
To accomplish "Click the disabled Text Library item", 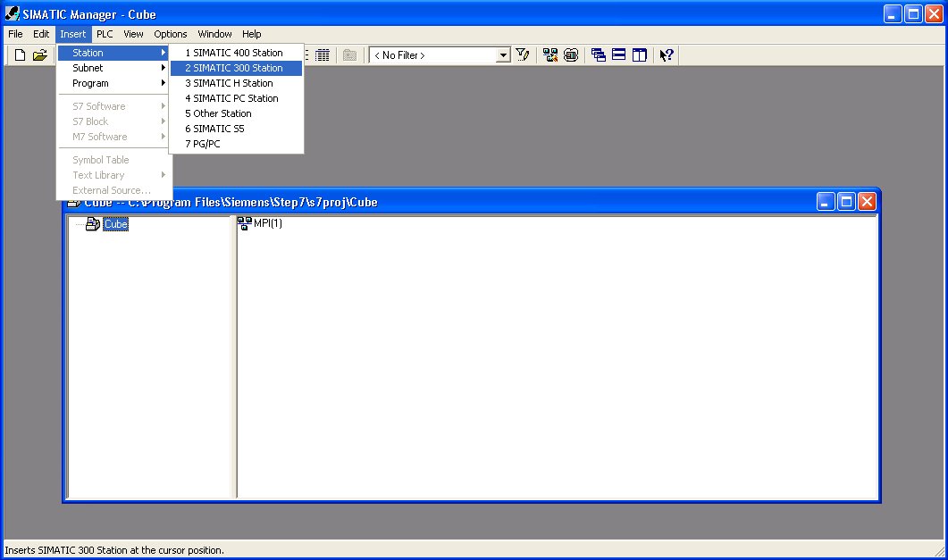I will tap(113, 174).
